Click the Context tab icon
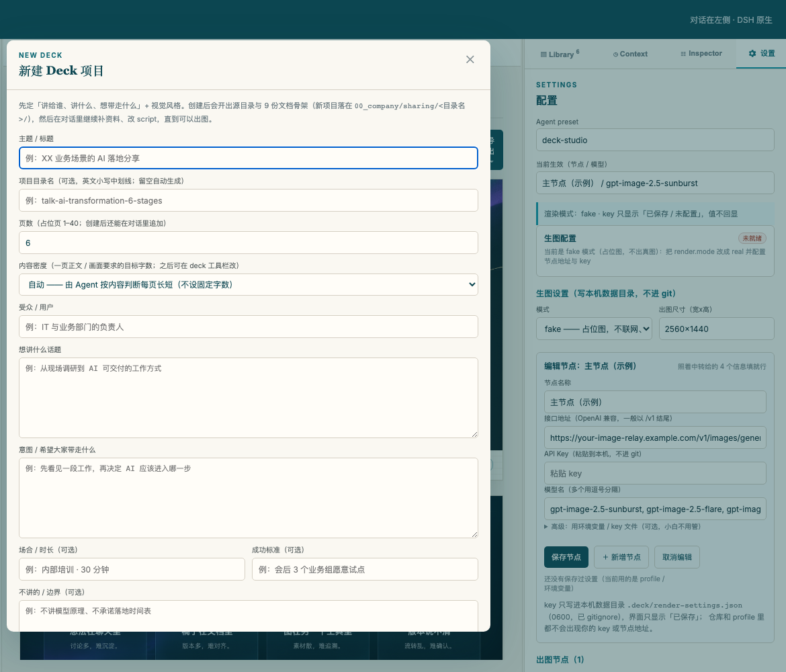The height and width of the screenshot is (672, 786). coord(615,54)
